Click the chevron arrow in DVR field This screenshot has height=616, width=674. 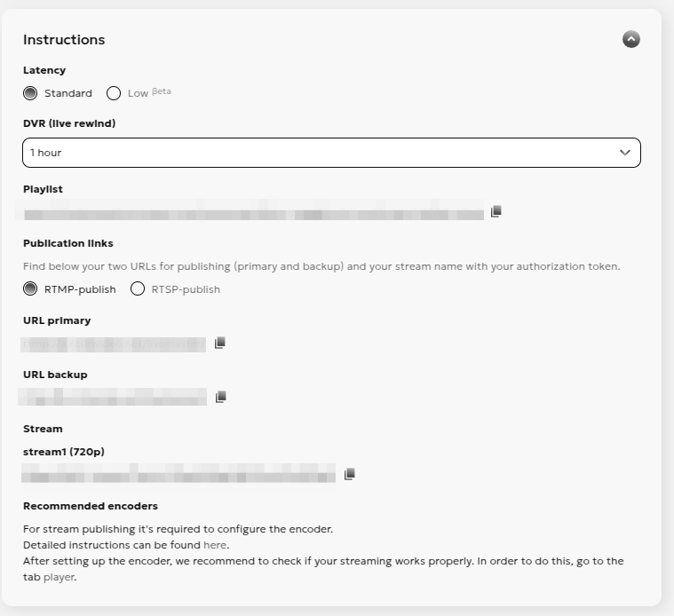pos(625,153)
